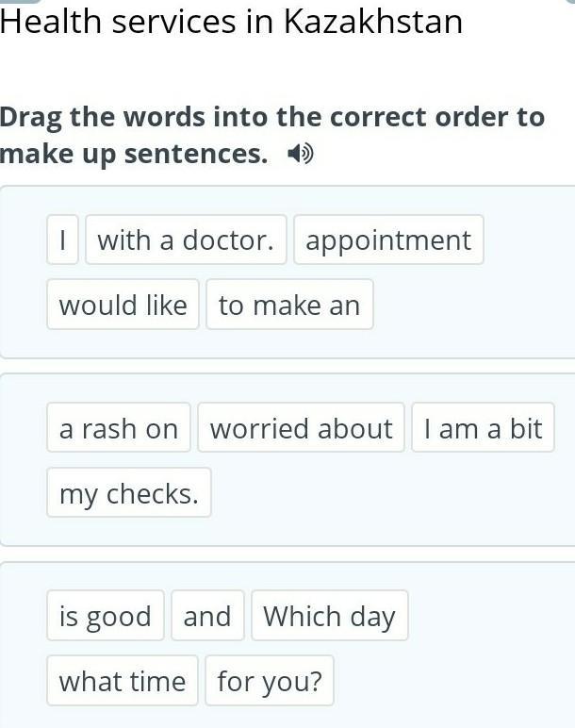Play the audio speaker icon
Viewport: 575px width, 728px height.
pyautogui.click(x=301, y=154)
